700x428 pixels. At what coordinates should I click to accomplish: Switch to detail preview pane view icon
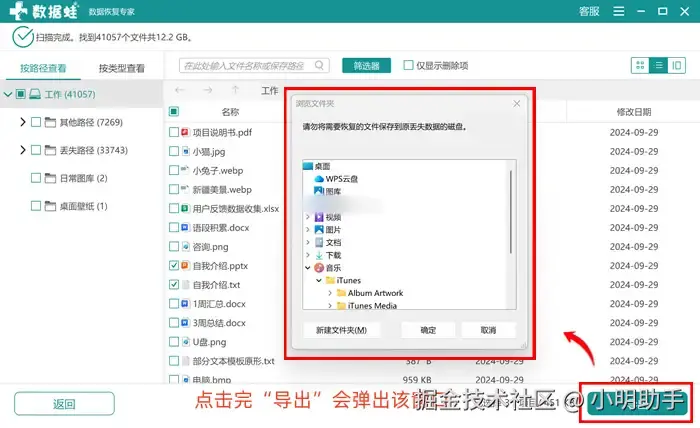677,66
